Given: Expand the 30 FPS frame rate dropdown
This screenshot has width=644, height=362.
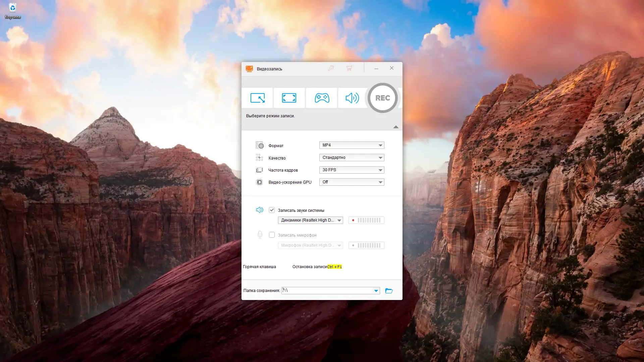Looking at the screenshot, I should 352,170.
